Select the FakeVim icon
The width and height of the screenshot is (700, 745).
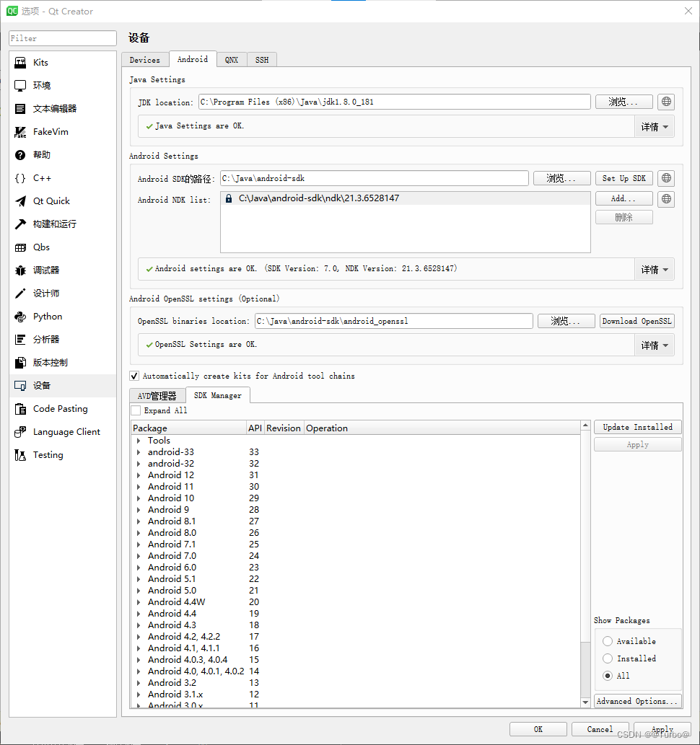pos(20,132)
